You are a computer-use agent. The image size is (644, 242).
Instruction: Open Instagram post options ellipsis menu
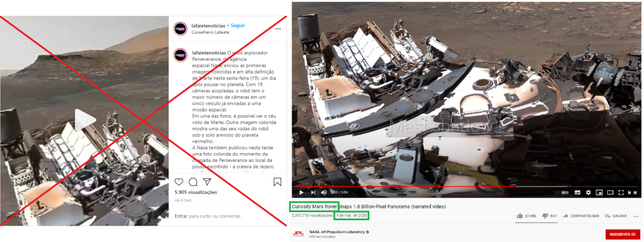click(x=278, y=29)
